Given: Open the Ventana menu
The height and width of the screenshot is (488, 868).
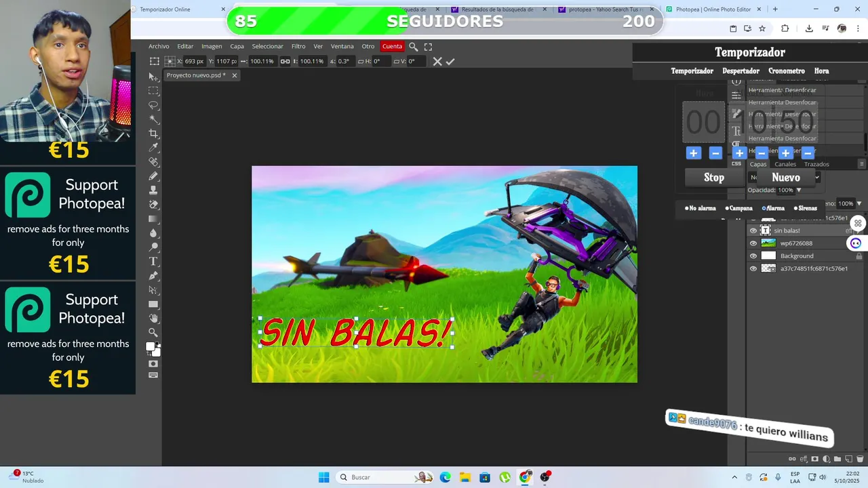Looking at the screenshot, I should pos(342,47).
